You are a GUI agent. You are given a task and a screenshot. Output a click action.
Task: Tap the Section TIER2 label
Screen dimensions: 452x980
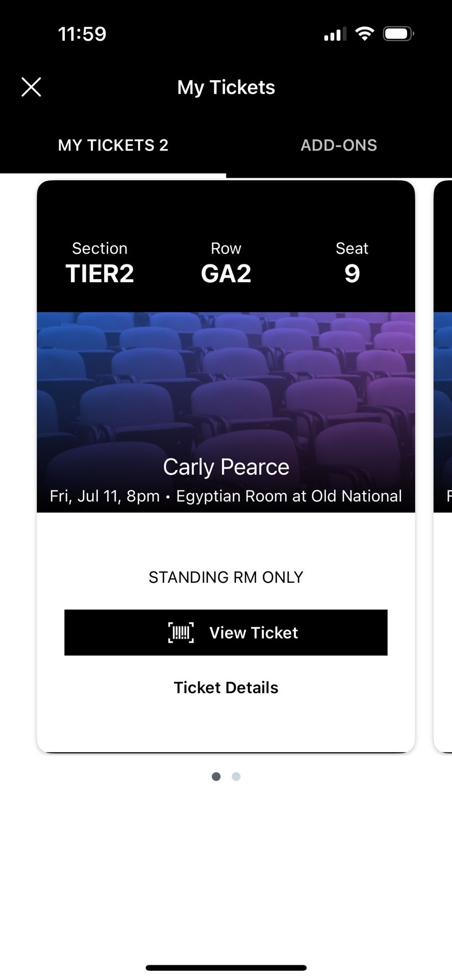point(99,264)
